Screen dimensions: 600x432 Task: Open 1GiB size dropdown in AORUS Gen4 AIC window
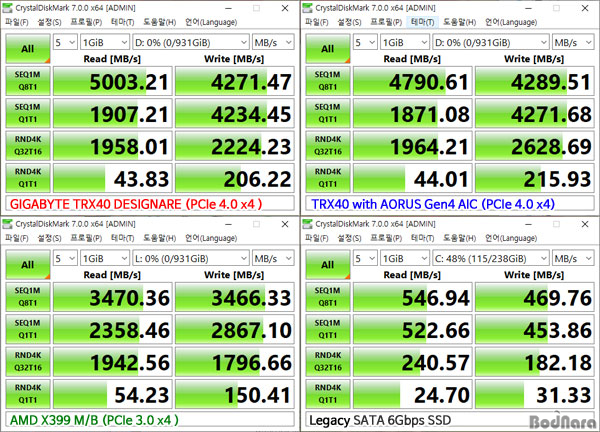(x=405, y=42)
